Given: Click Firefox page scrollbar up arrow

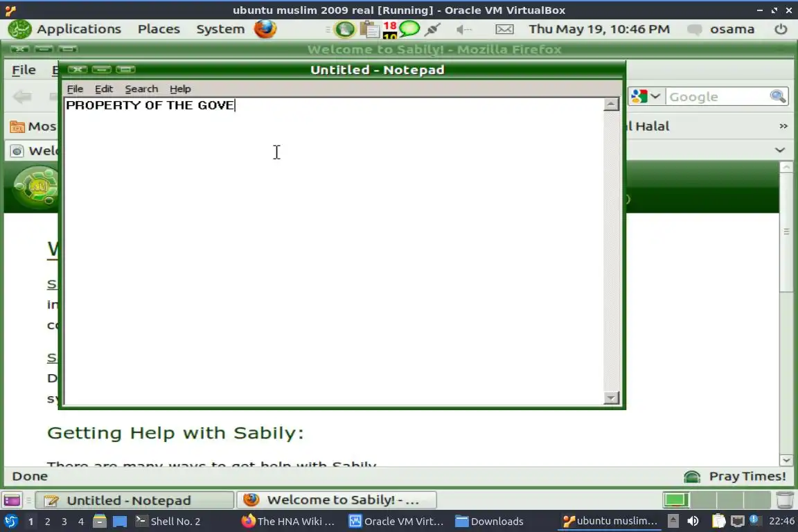Looking at the screenshot, I should [x=786, y=168].
